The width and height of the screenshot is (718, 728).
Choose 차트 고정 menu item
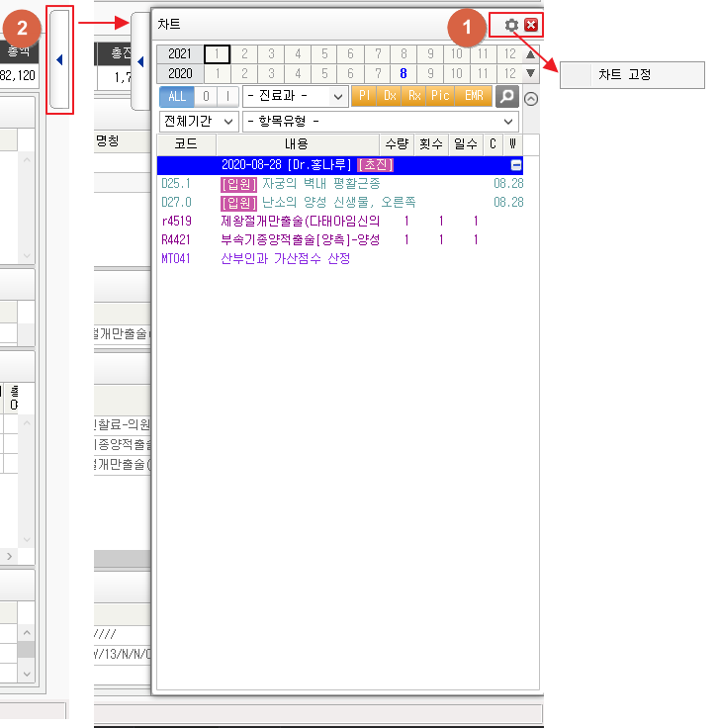click(x=625, y=74)
